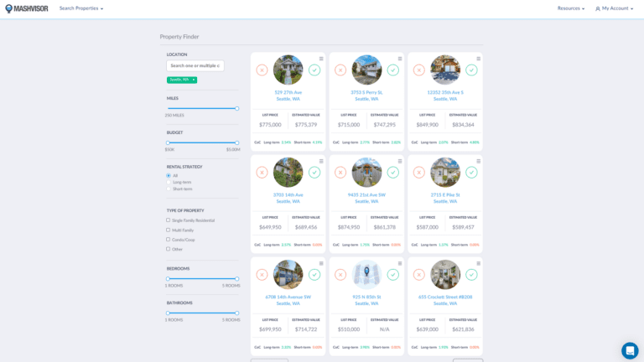Approve the 529 27th Ave listing
Screen dimensions: 644x362
point(314,70)
